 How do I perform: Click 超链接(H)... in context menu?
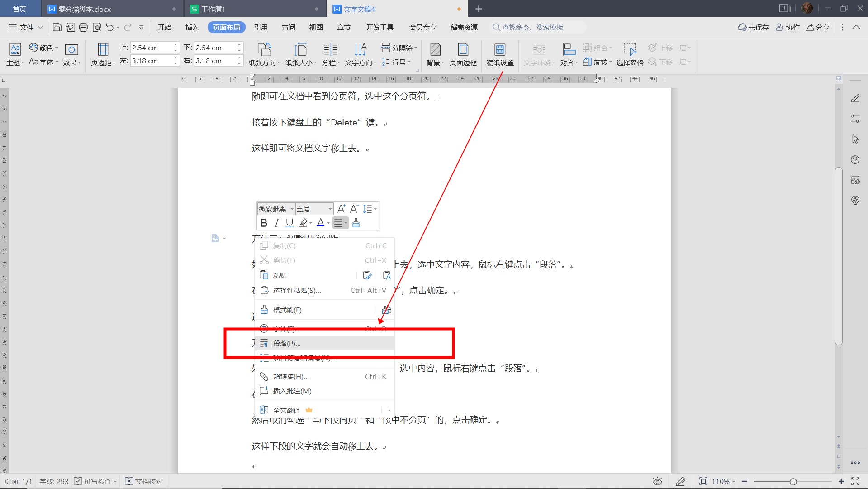tap(291, 377)
